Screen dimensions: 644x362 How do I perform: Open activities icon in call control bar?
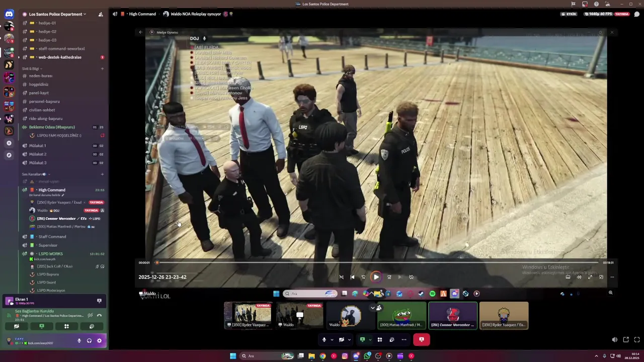coord(380,339)
